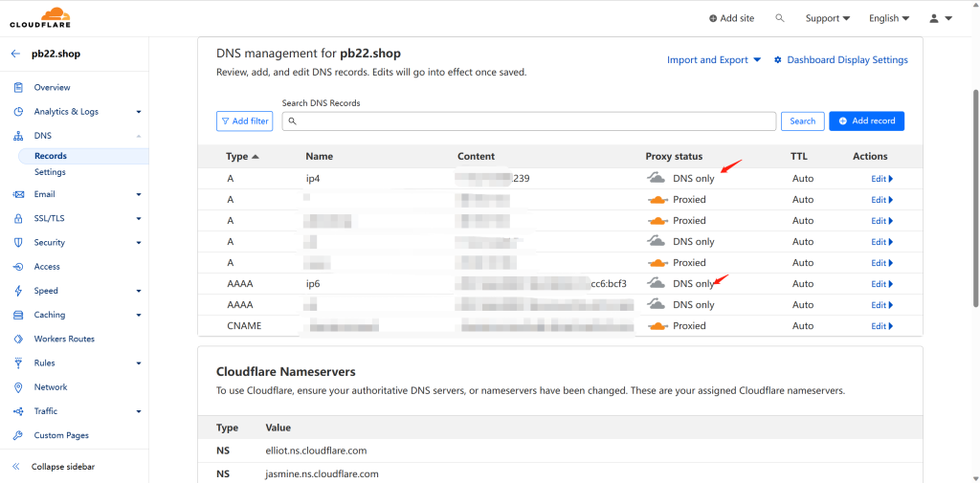Viewport: 980px width, 483px height.
Task: Edit the CNAME record
Action: point(881,326)
